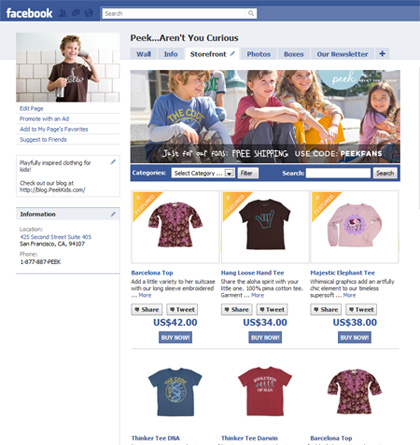Open the messages icon in header
Image resolution: width=420 pixels, height=445 pixels.
pyautogui.click(x=76, y=13)
